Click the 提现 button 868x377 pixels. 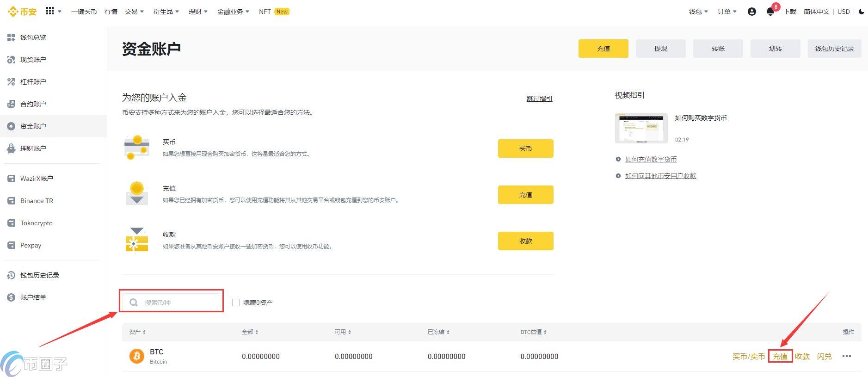coord(661,49)
